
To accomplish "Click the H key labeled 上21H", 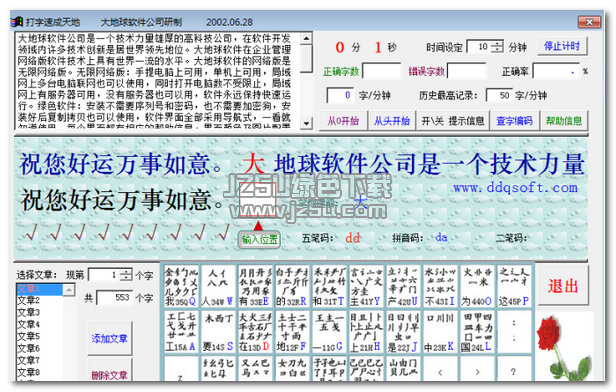I will click(x=366, y=332).
